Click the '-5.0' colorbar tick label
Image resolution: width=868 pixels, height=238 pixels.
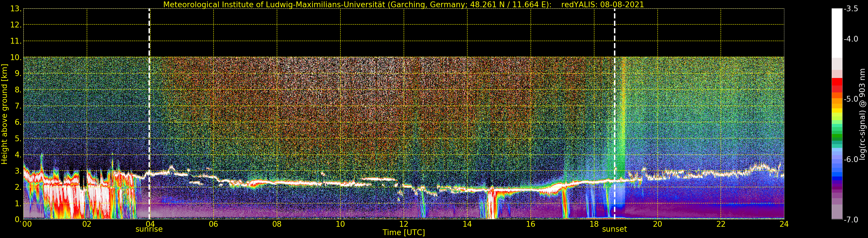pos(851,99)
